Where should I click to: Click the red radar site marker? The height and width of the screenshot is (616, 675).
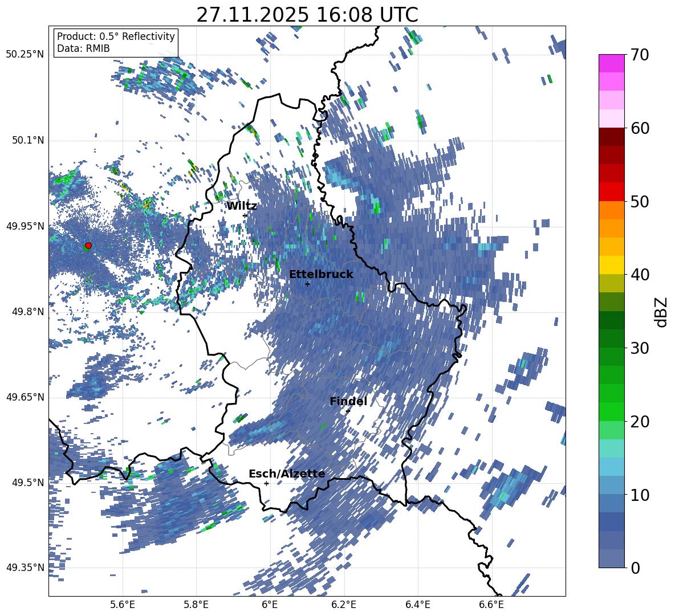pyautogui.click(x=88, y=246)
